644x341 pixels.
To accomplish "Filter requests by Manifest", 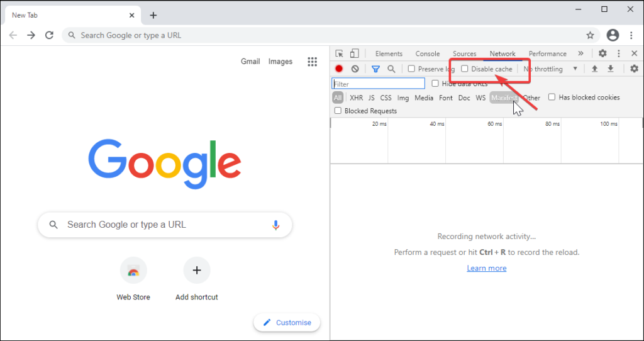I will (504, 98).
